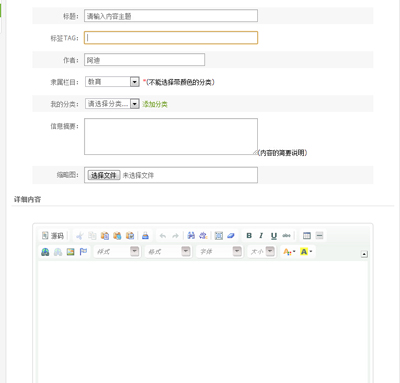Collapse the editor toolbar with small arrow
Viewport: 400px width, 383px height.
(364, 254)
